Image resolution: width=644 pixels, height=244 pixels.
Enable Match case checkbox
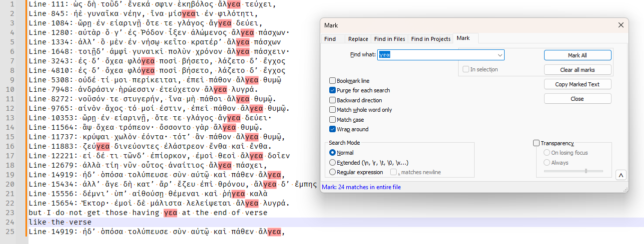tap(333, 120)
